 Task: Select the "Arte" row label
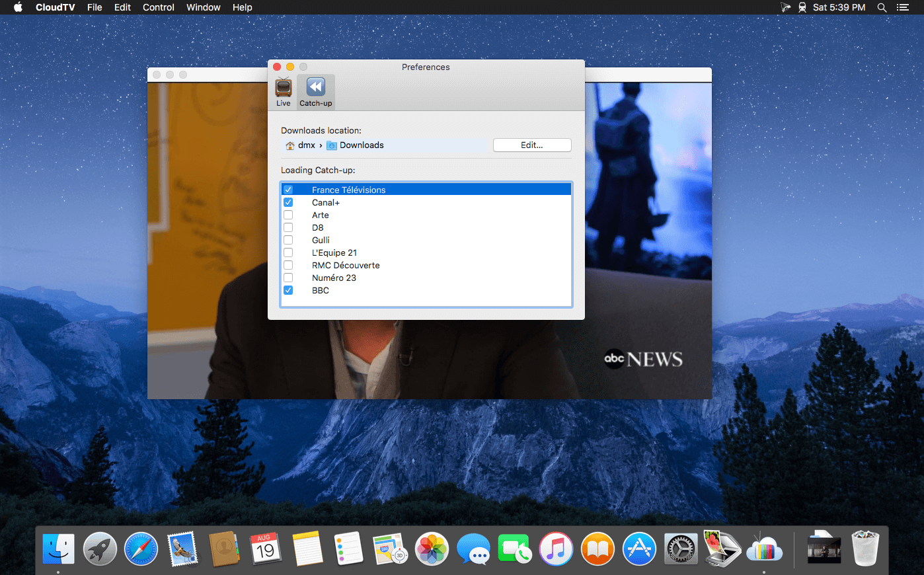[321, 215]
